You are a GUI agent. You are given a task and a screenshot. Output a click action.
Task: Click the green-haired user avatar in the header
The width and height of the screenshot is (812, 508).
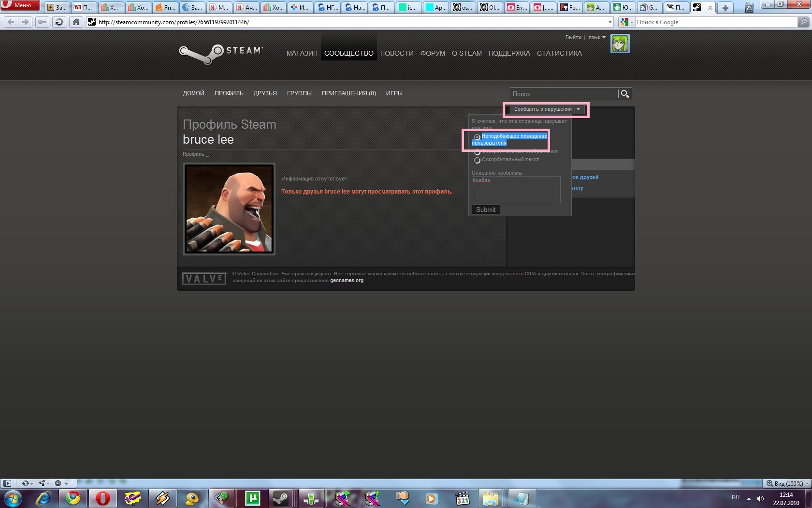coord(620,44)
